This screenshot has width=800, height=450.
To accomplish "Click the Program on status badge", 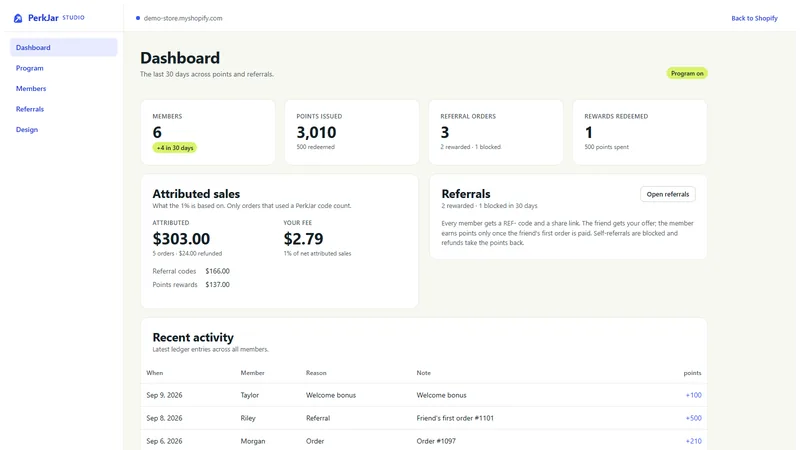I will click(687, 73).
